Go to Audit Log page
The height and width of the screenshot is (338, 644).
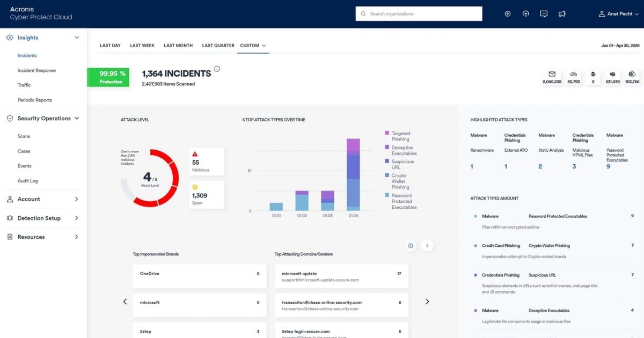click(x=28, y=181)
